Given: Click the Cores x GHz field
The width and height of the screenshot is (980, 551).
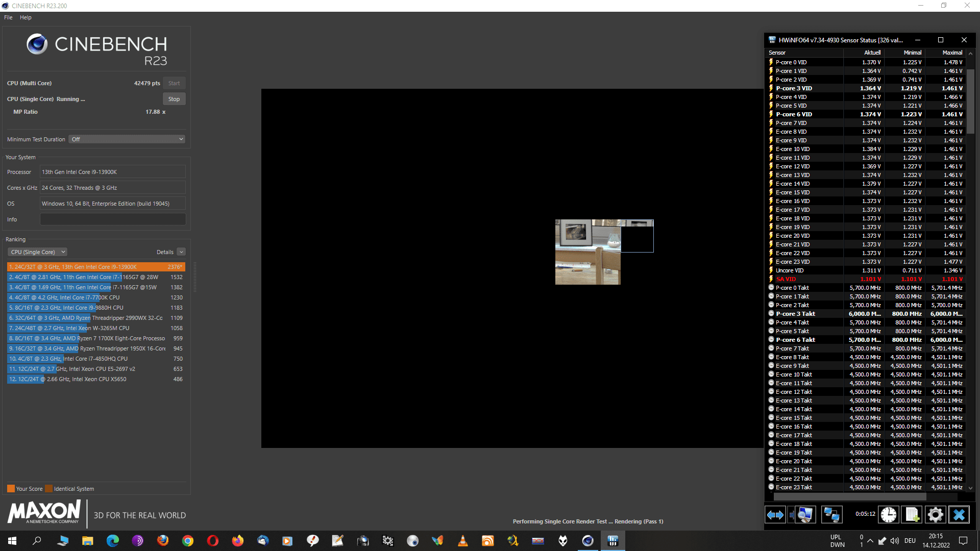Looking at the screenshot, I should coord(113,188).
